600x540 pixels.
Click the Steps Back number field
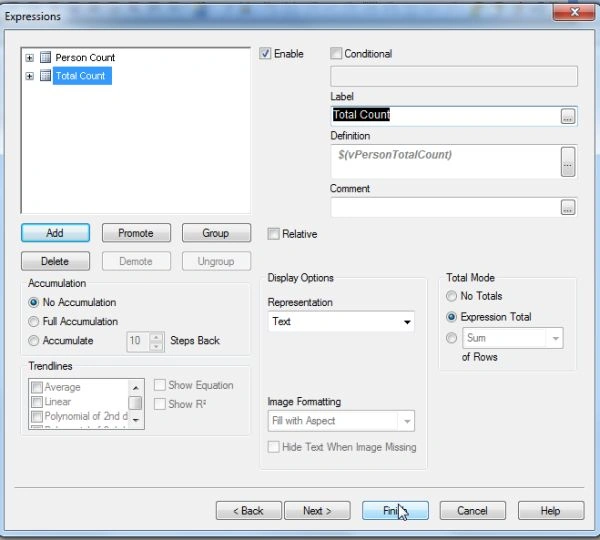[x=138, y=341]
